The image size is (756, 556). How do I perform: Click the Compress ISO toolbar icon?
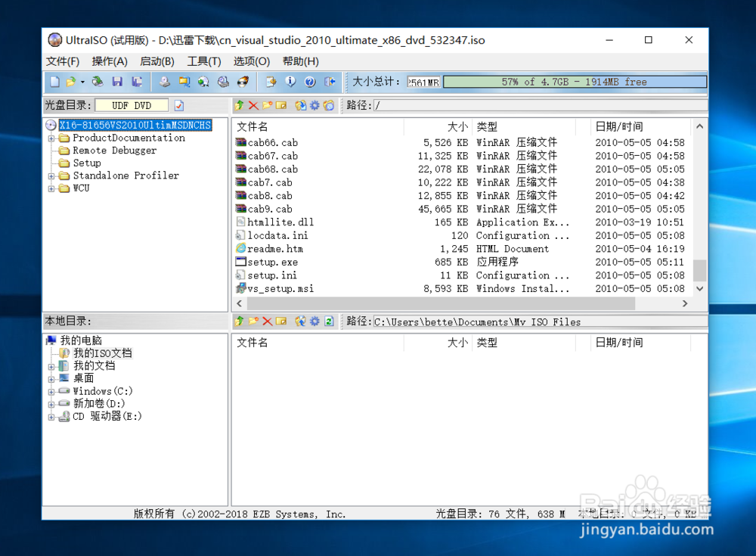click(x=223, y=82)
